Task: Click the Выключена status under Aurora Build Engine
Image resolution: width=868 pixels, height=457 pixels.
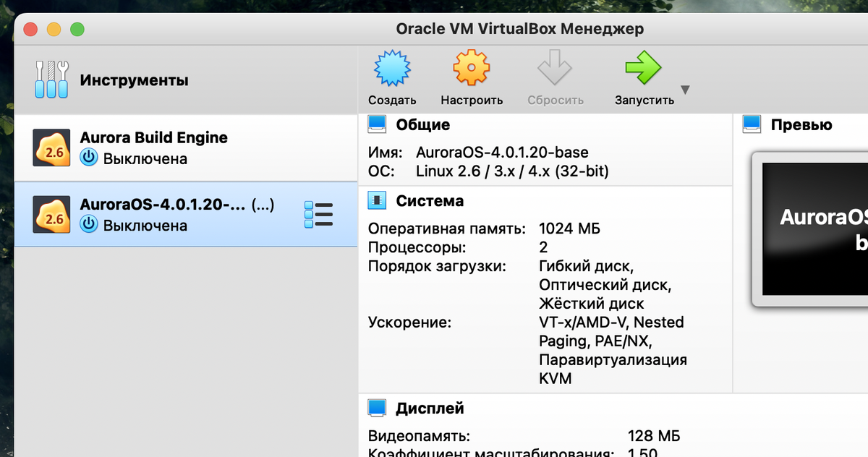Action: pos(145,158)
